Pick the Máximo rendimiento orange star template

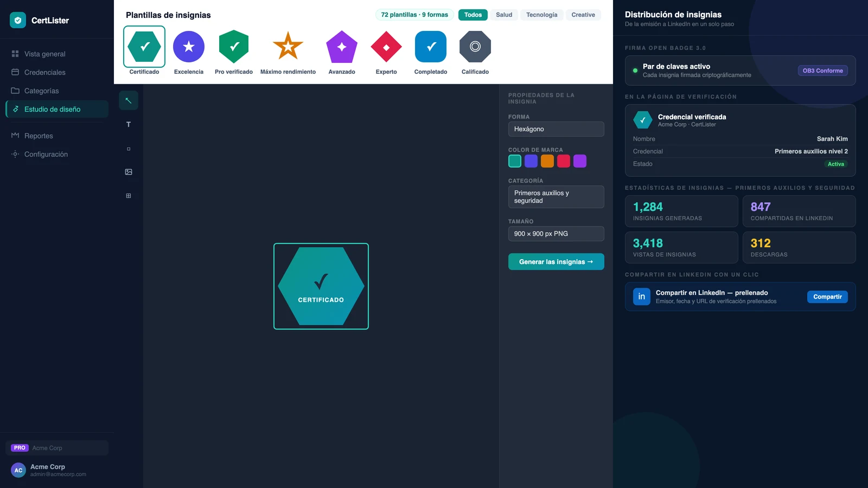[x=288, y=53]
